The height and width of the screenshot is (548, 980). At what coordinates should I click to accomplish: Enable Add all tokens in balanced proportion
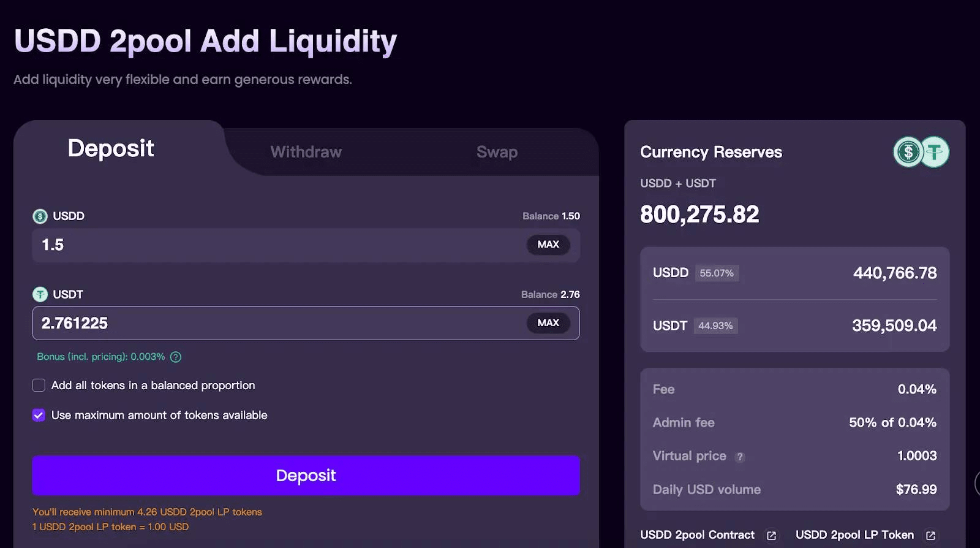[x=39, y=386]
